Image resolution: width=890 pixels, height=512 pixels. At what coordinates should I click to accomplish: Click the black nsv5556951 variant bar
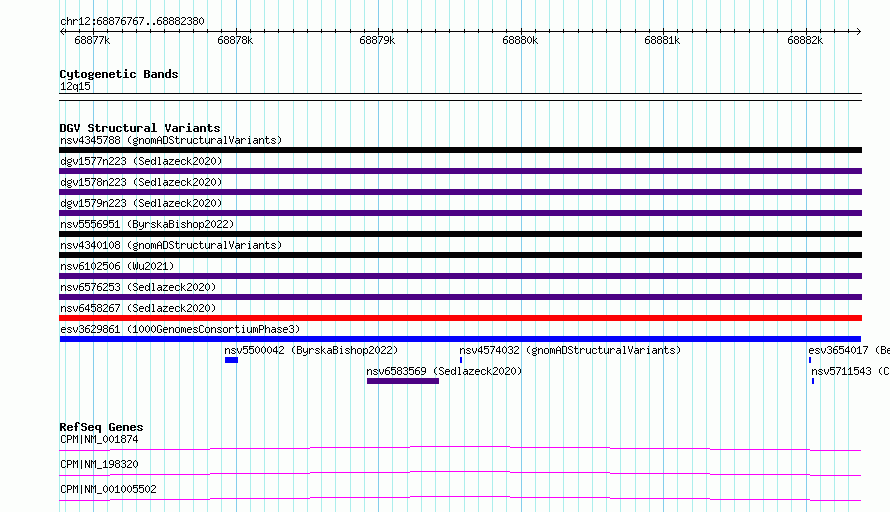(460, 234)
